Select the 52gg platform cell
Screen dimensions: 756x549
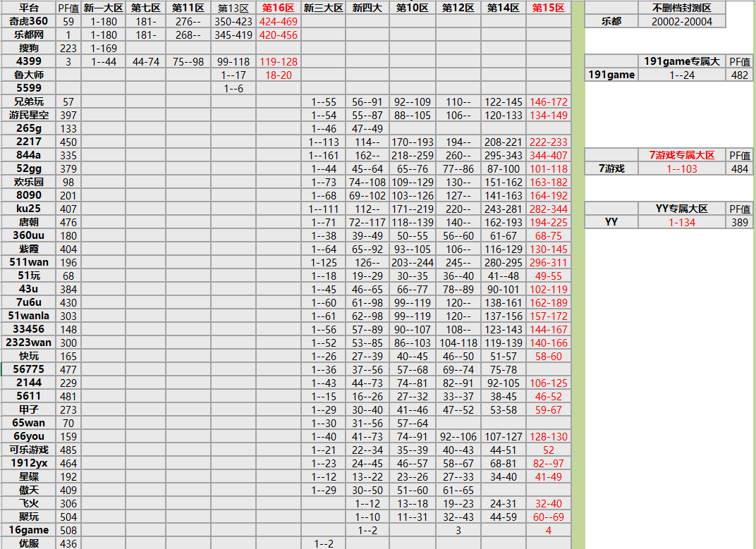point(28,168)
